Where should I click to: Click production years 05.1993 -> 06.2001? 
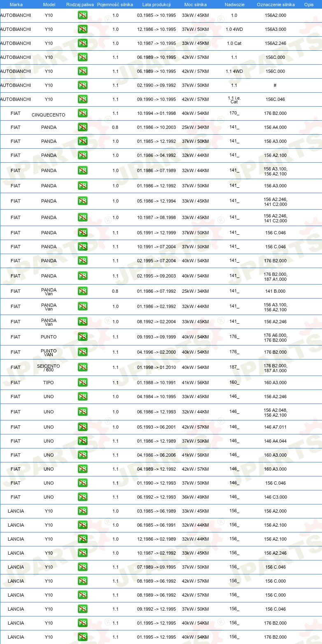pos(156,427)
